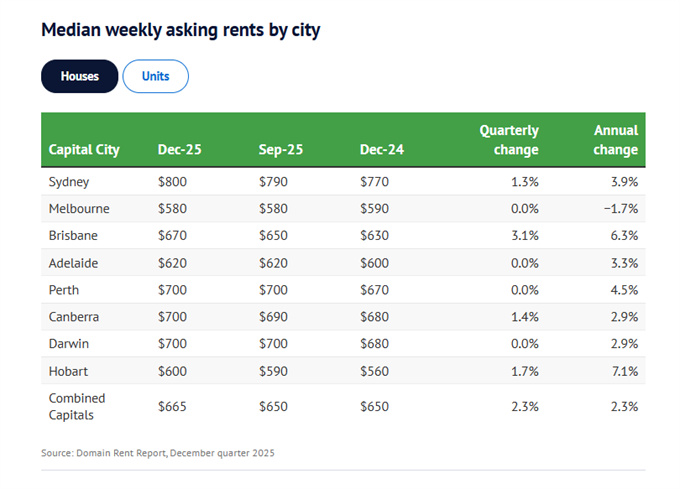680x489 pixels.
Task: Select the Melbourne row label
Action: tap(79, 209)
